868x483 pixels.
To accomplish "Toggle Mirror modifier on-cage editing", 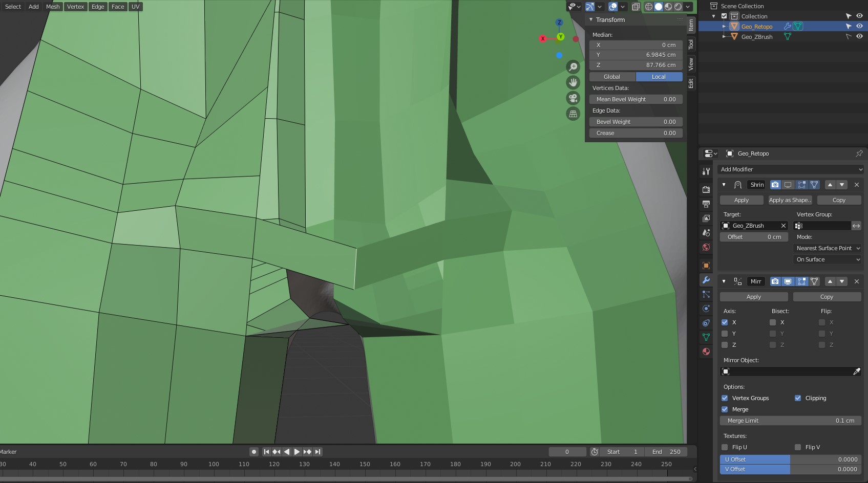I will click(814, 281).
